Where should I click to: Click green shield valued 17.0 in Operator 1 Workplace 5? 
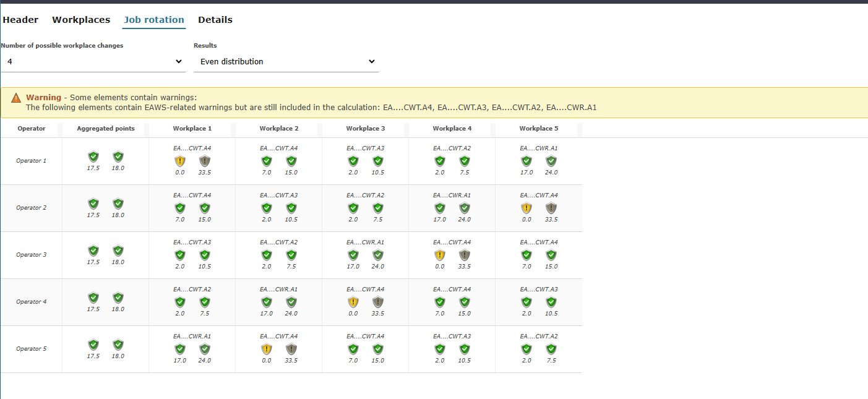click(x=526, y=161)
